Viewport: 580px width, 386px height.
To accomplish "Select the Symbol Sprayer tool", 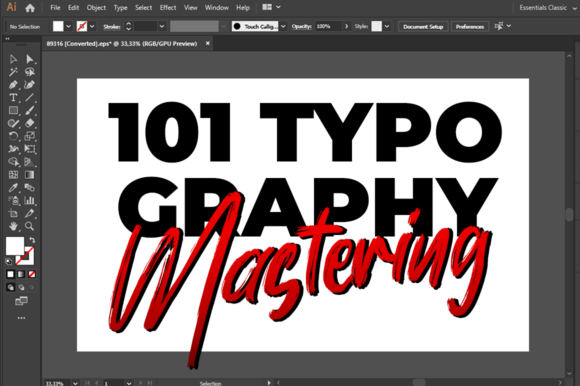I will (13, 201).
